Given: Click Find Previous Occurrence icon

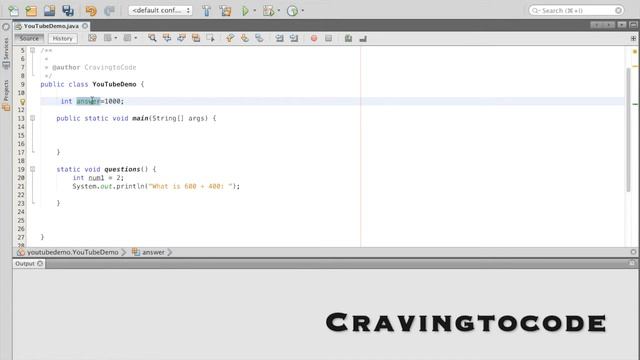Looking at the screenshot, I should click(x=167, y=38).
